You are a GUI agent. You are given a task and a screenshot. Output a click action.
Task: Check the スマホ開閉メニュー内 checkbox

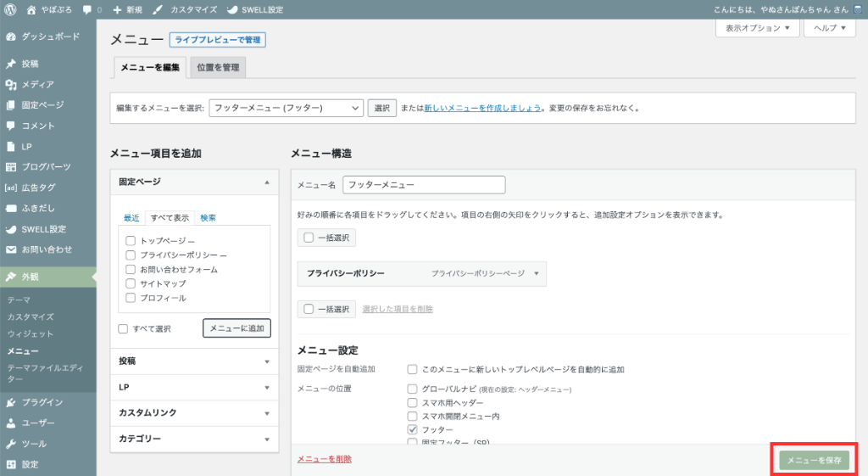tap(413, 416)
